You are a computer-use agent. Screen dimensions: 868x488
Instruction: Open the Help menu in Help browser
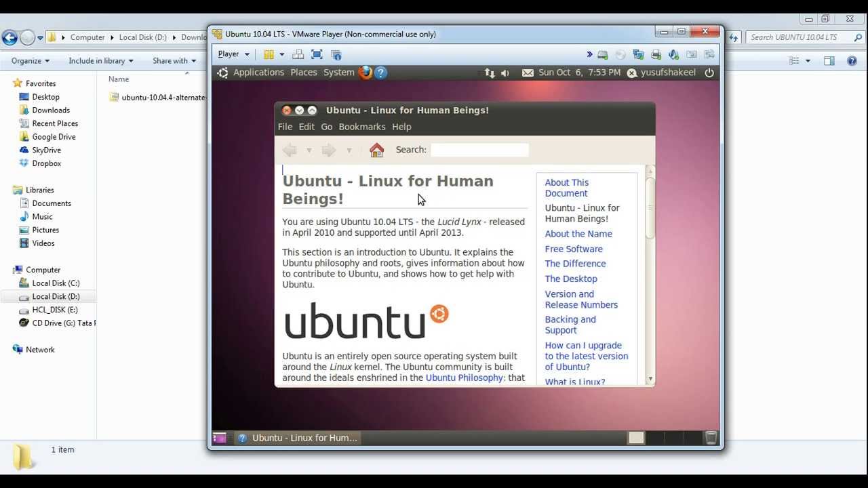pyautogui.click(x=401, y=127)
